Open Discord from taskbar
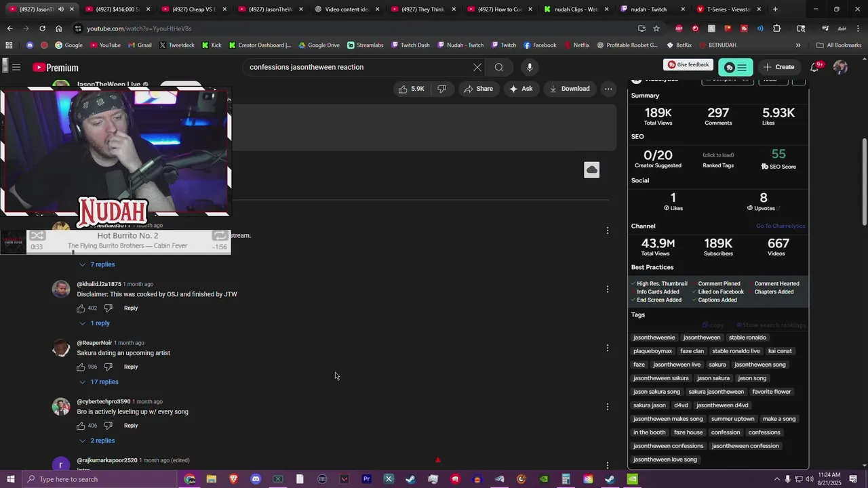Screen dimensions: 868x488 click(256, 479)
